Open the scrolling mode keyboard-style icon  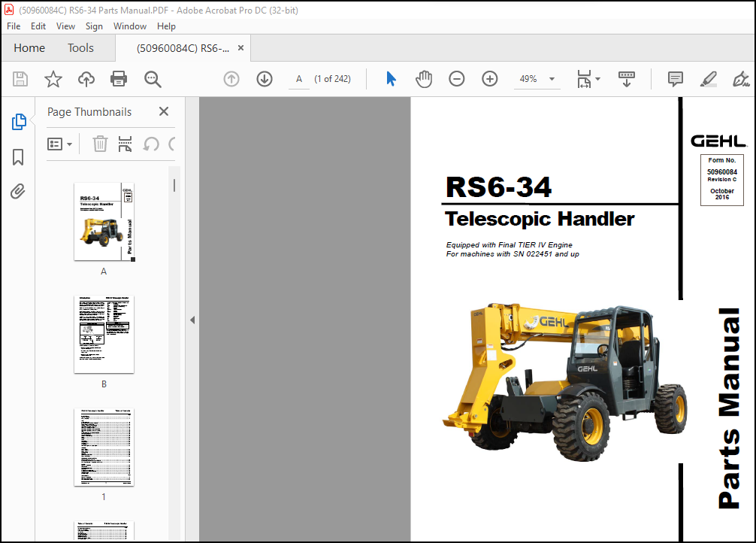pyautogui.click(x=626, y=79)
